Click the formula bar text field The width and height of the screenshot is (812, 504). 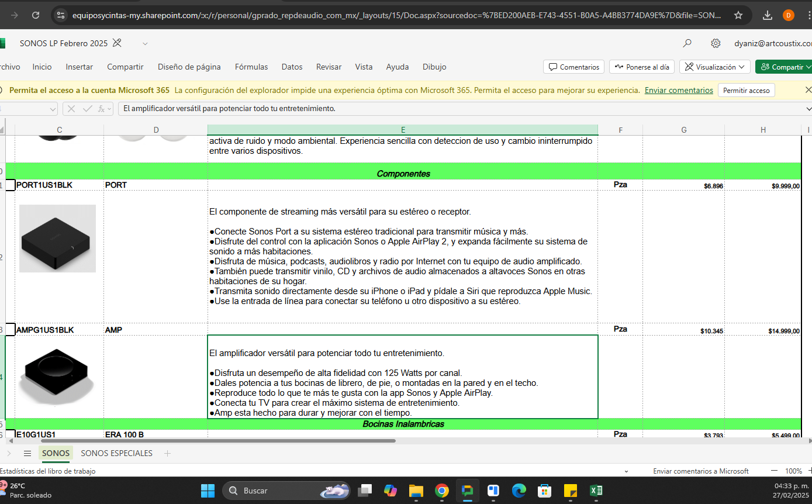[x=461, y=109]
